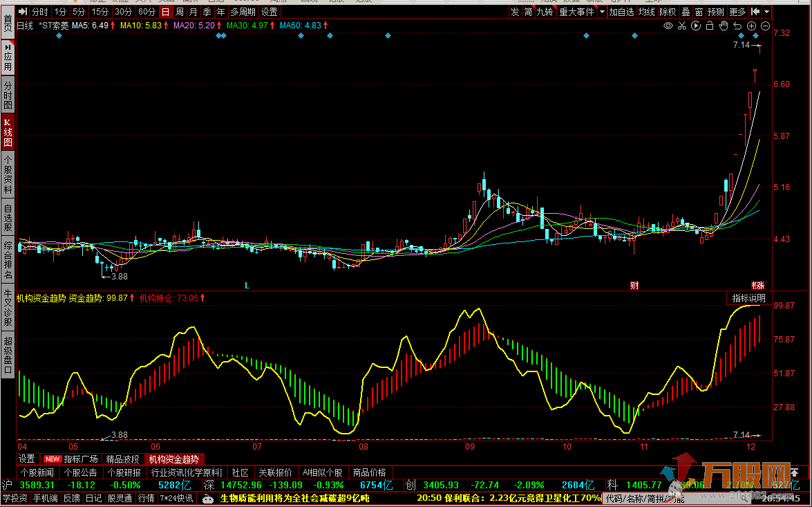Click 加自选 to add to watchlist
The height and width of the screenshot is (507, 812).
coord(621,11)
